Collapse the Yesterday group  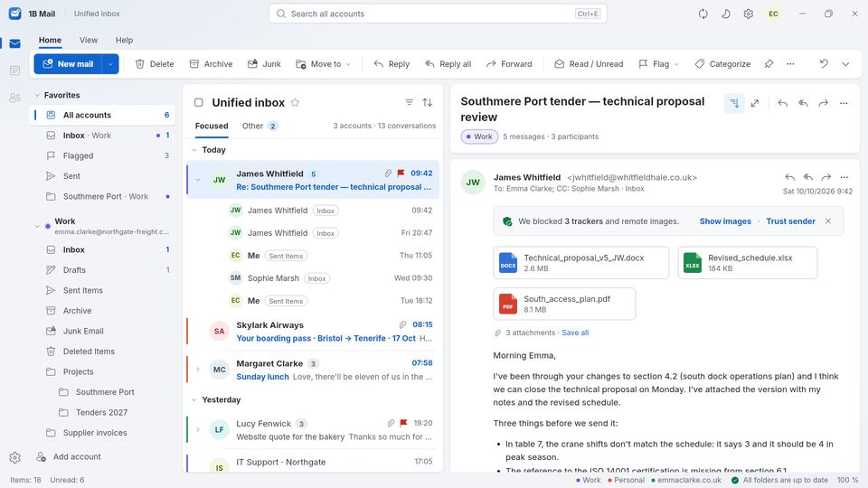pyautogui.click(x=194, y=400)
